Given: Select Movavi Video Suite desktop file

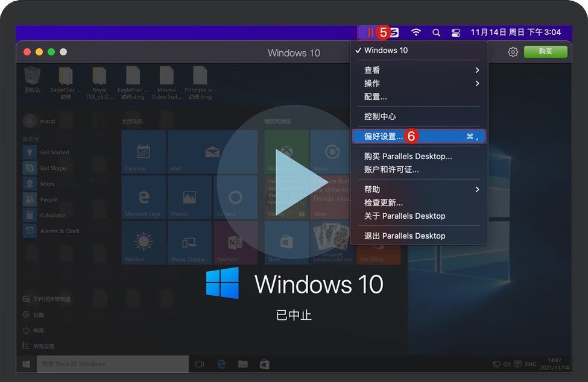Looking at the screenshot, I should pyautogui.click(x=166, y=83).
